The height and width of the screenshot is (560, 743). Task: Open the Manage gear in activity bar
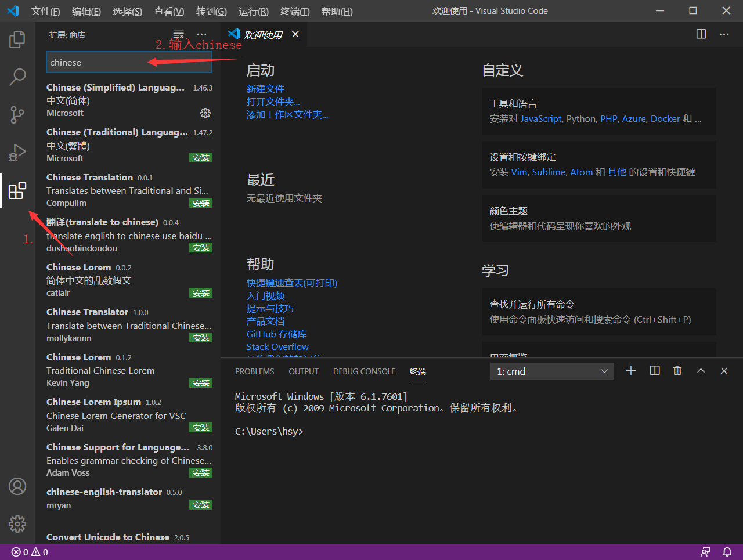[x=17, y=523]
